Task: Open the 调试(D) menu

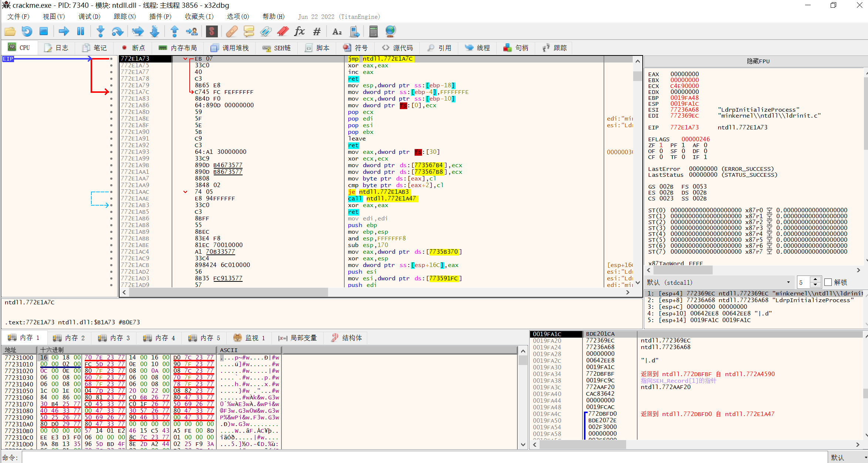Action: tap(89, 17)
